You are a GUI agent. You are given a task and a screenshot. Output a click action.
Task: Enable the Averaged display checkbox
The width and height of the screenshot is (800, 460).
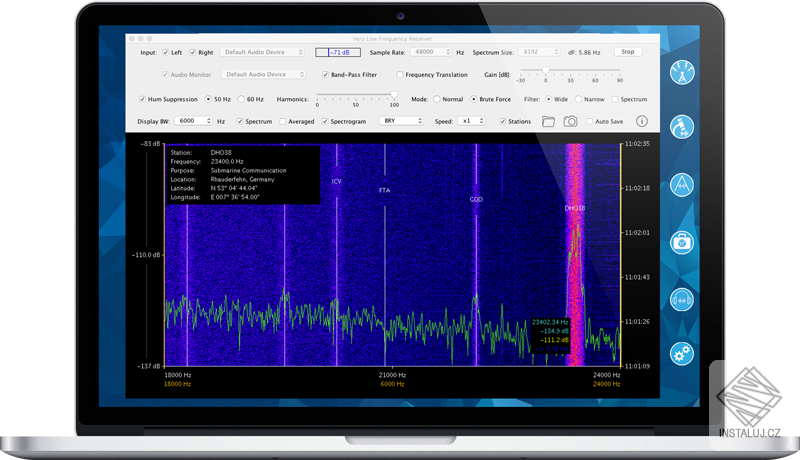pyautogui.click(x=283, y=121)
